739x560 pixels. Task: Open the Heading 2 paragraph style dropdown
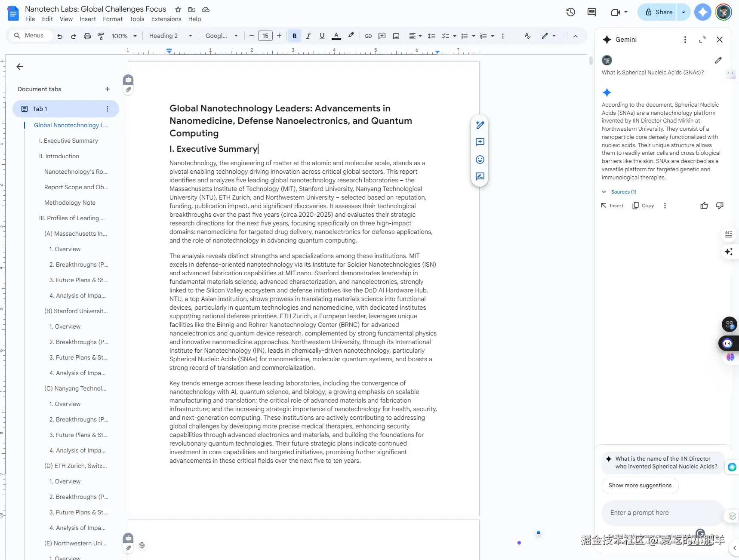click(171, 36)
